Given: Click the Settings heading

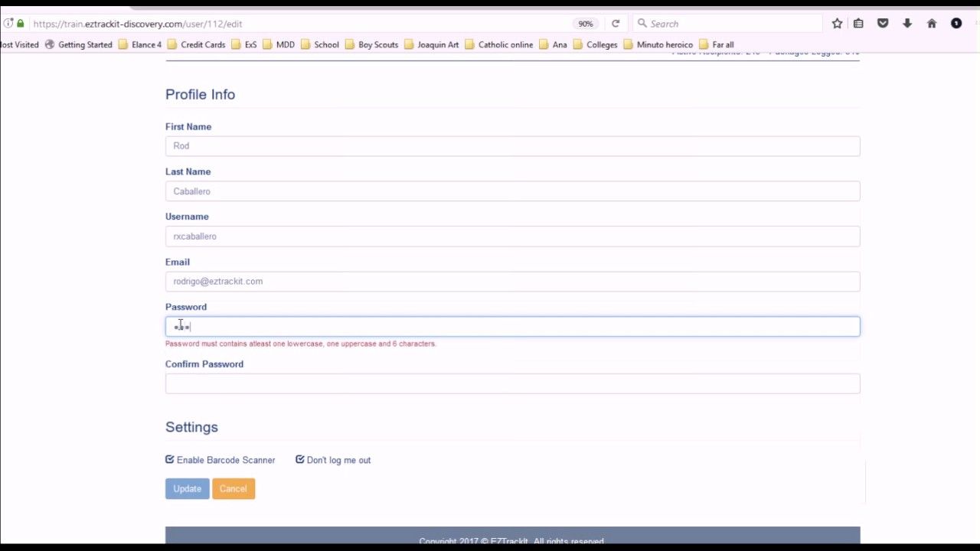Looking at the screenshot, I should point(191,427).
